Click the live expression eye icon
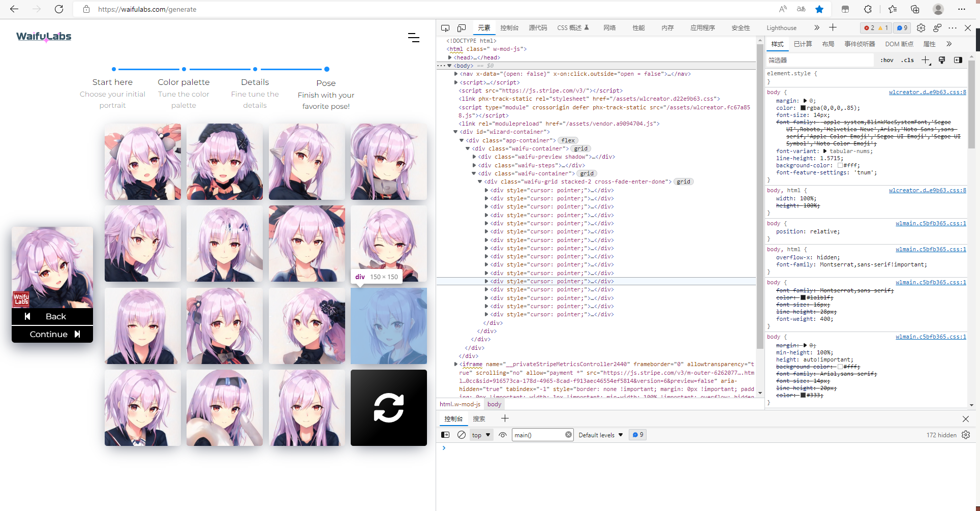The width and height of the screenshot is (980, 511). pos(503,435)
